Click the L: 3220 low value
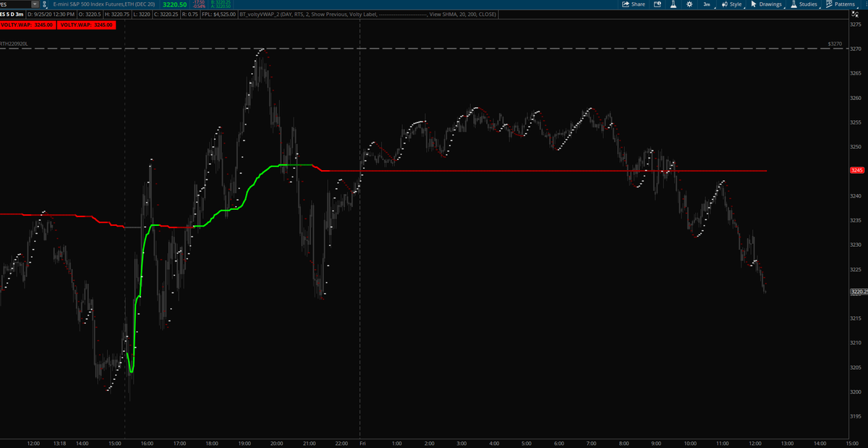This screenshot has width=868, height=448. (x=141, y=14)
